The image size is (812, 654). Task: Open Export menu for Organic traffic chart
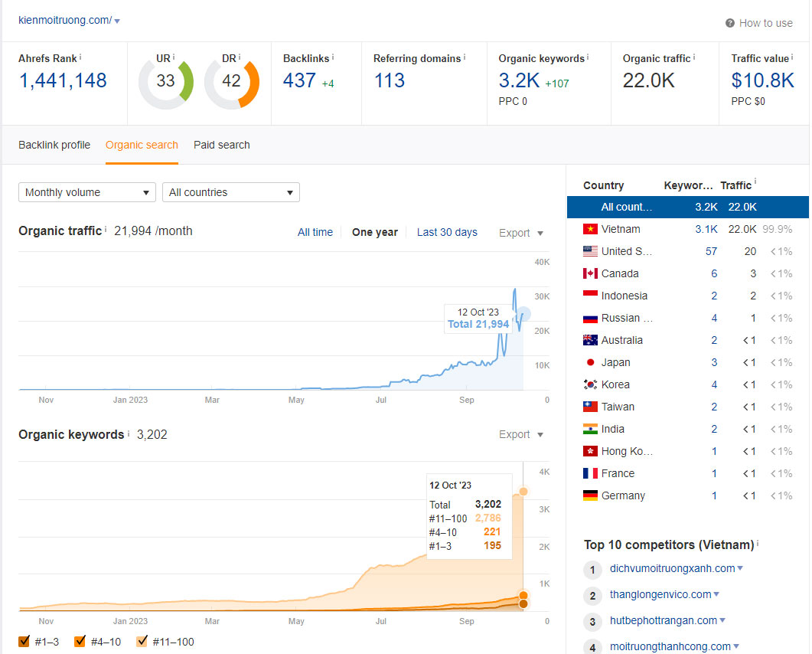521,233
